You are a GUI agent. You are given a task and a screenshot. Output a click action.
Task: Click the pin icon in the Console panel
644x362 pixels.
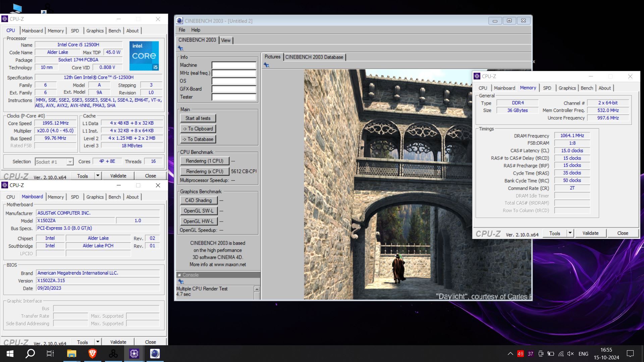click(x=181, y=282)
